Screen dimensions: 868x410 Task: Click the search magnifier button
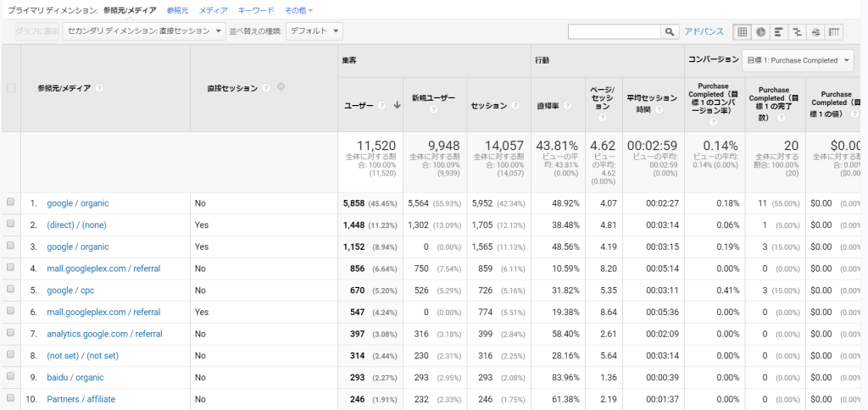670,32
